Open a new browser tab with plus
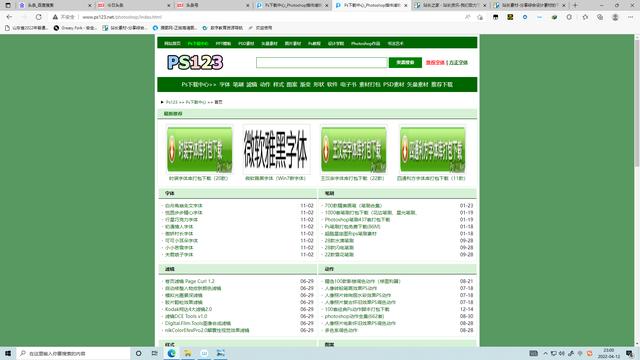Screen dimensions: 640x360 point(575,5)
